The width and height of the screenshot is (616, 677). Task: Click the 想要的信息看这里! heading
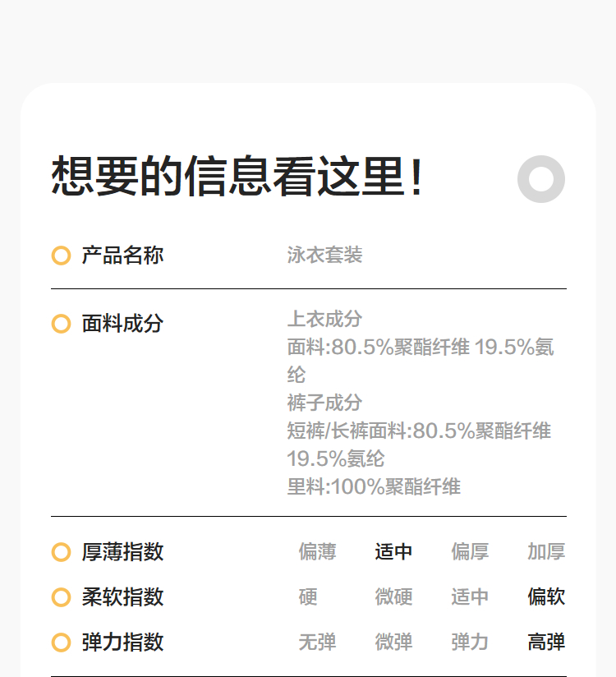(x=237, y=177)
